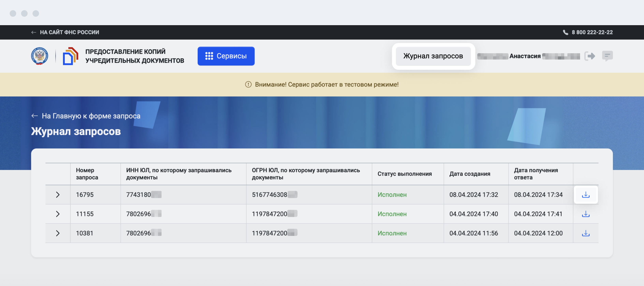Click the Номер запроса column header

point(87,174)
